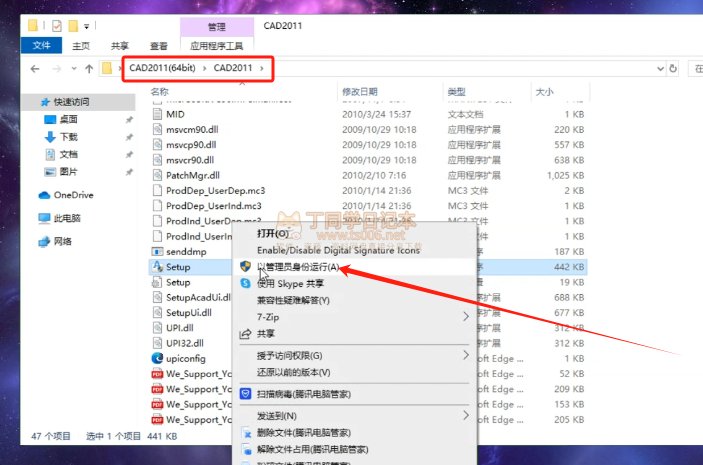
Task: Click the 管理 contextual tab header
Action: (217, 27)
